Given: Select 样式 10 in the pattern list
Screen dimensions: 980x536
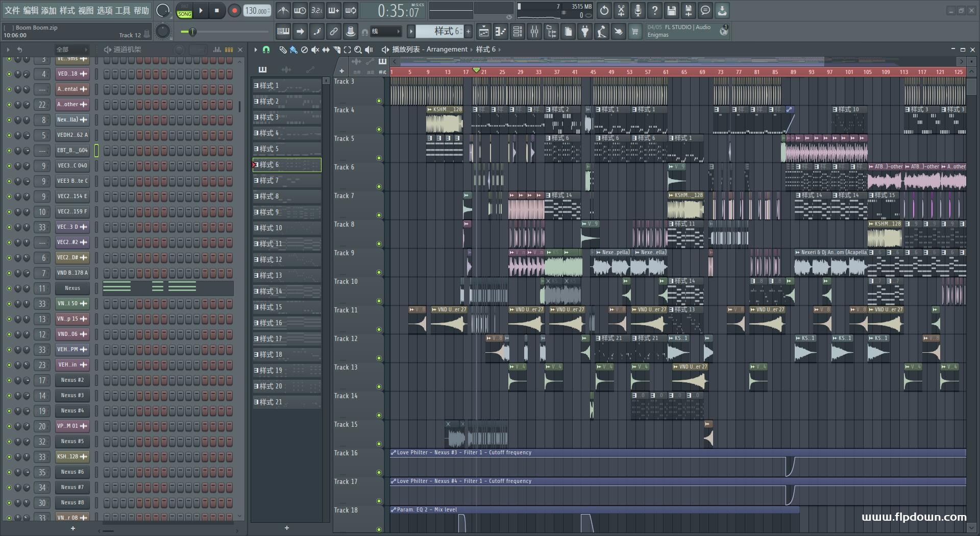Looking at the screenshot, I should tap(287, 228).
